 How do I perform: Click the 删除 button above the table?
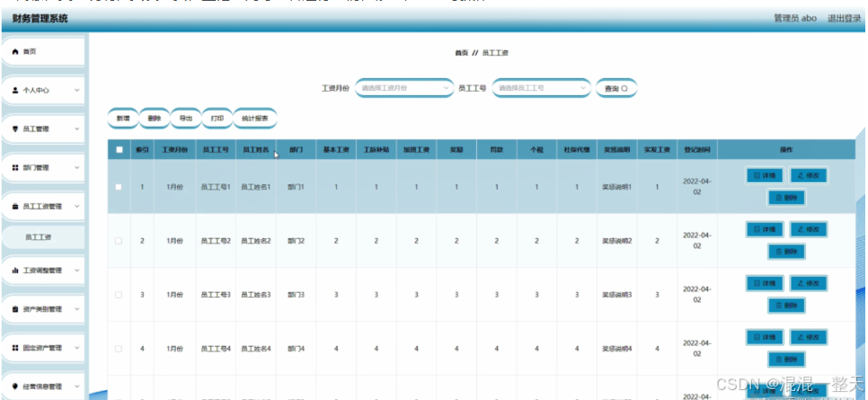coord(154,118)
